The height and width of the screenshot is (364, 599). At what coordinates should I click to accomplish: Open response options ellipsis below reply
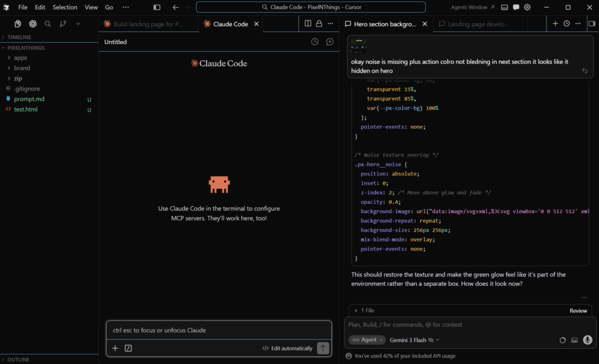coord(584,297)
